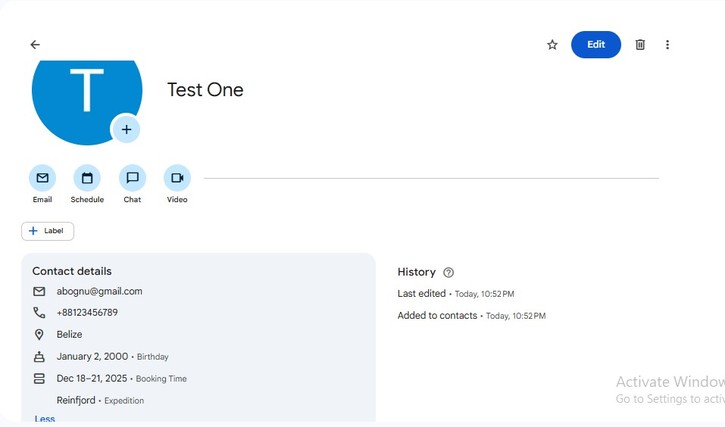This screenshot has width=725, height=427.
Task: Collapse details with the Less link
Action: (x=45, y=419)
